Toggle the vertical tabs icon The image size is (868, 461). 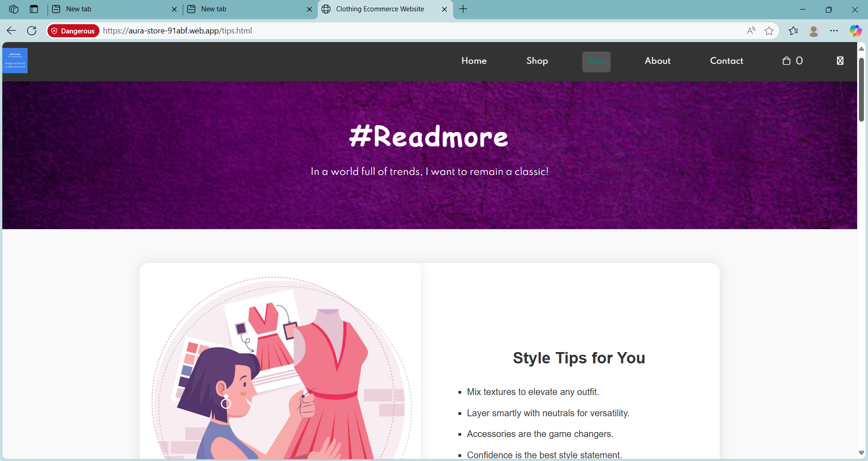(x=34, y=9)
